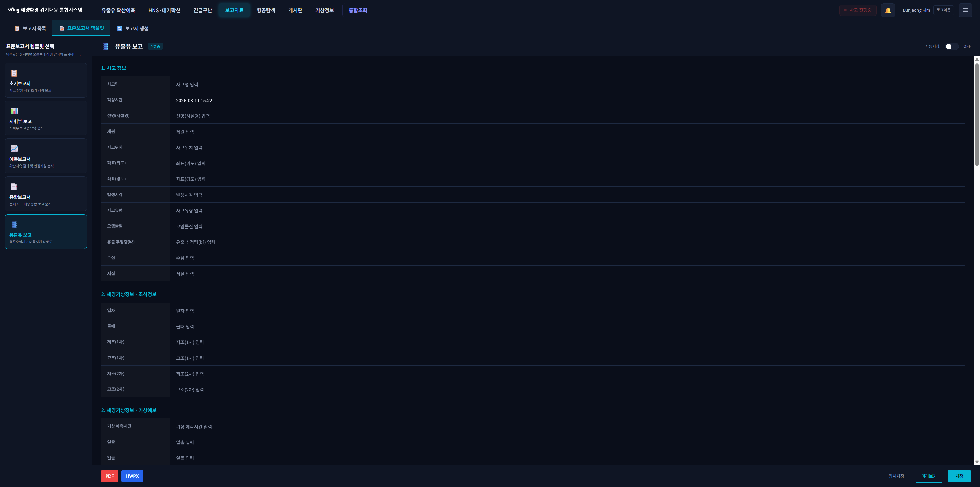
Task: Open the 유출유 확산예측 menu
Action: point(118,10)
